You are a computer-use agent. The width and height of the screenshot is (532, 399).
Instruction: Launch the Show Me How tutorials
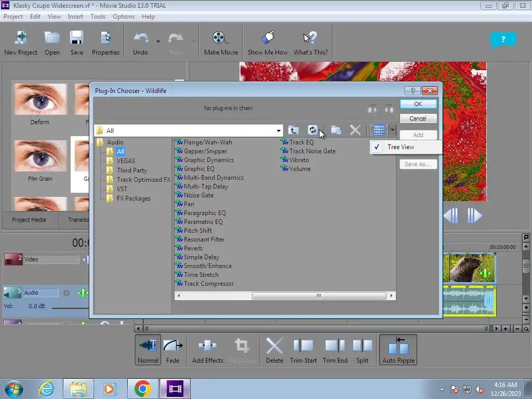[268, 43]
